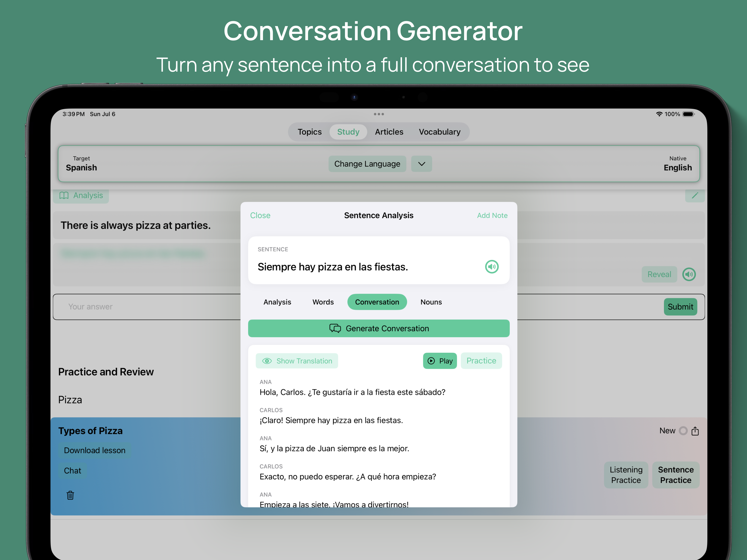The width and height of the screenshot is (747, 560).
Task: Toggle Show Translation eye button
Action: [297, 361]
